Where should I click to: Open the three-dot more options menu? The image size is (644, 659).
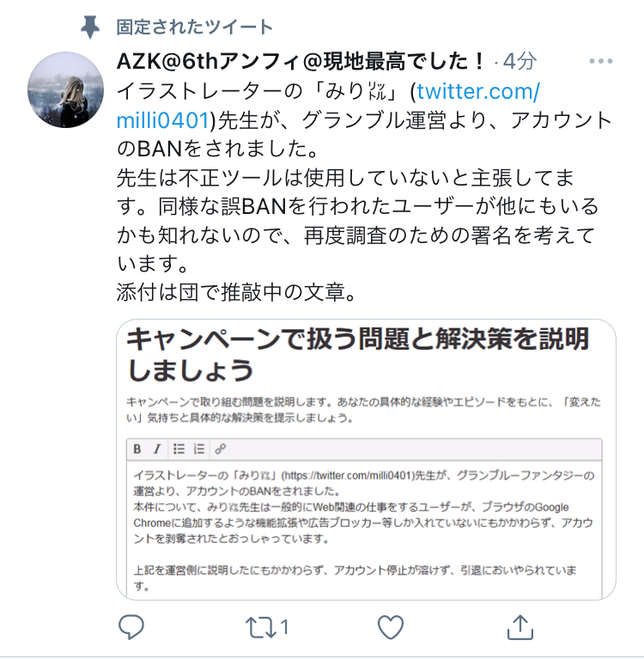pos(601,61)
